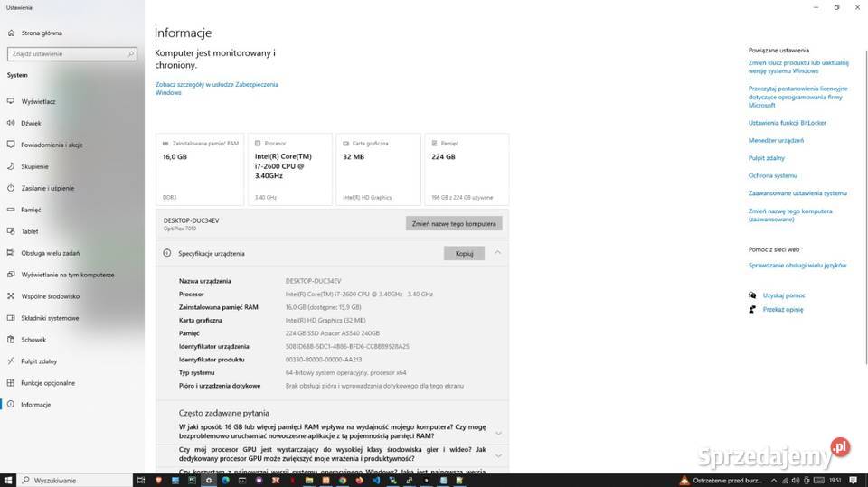Open Ustawienia funkcji BitLocker link
The height and width of the screenshot is (487, 868).
pos(788,123)
